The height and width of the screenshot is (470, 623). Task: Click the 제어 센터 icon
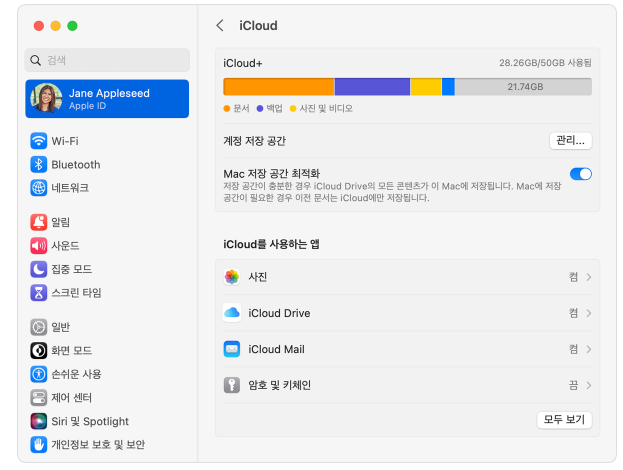coord(39,398)
